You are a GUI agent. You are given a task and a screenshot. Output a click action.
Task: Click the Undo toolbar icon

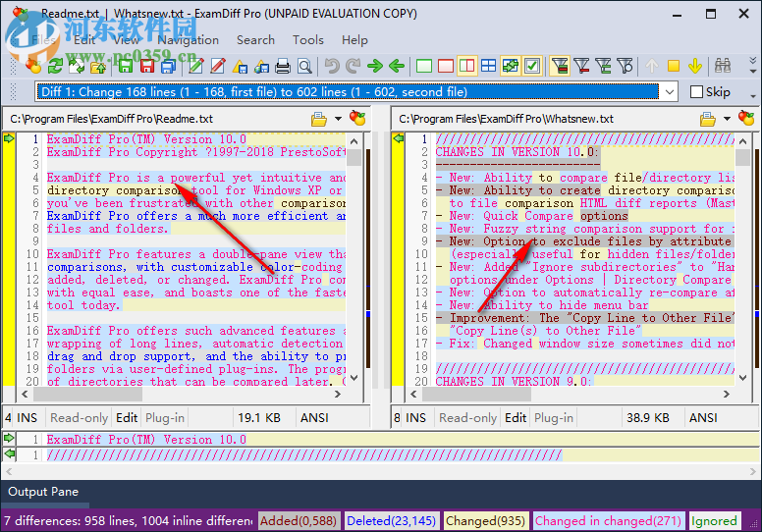(332, 66)
